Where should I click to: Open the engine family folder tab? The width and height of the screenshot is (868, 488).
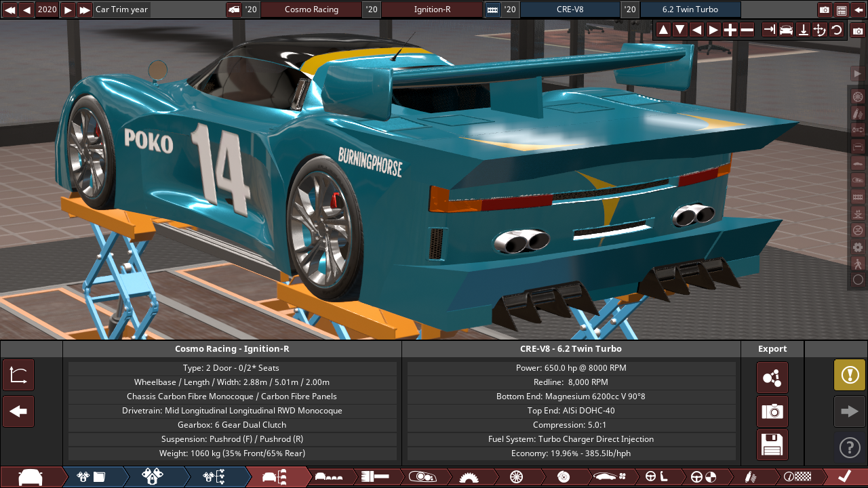92,476
